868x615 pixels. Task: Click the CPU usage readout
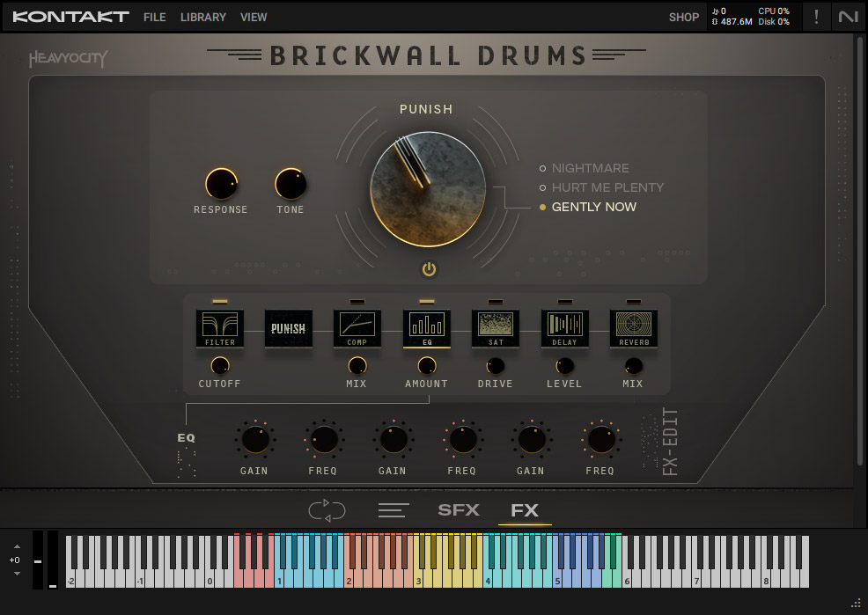774,11
